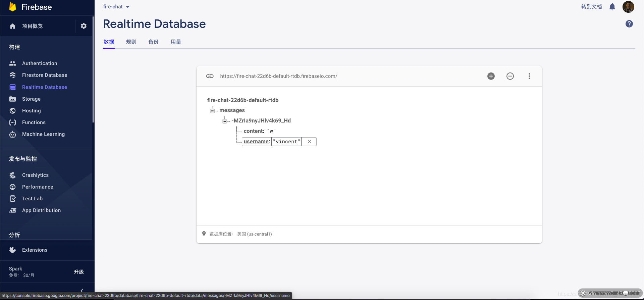
Task: Click the Storage folder icon
Action: pyautogui.click(x=13, y=99)
